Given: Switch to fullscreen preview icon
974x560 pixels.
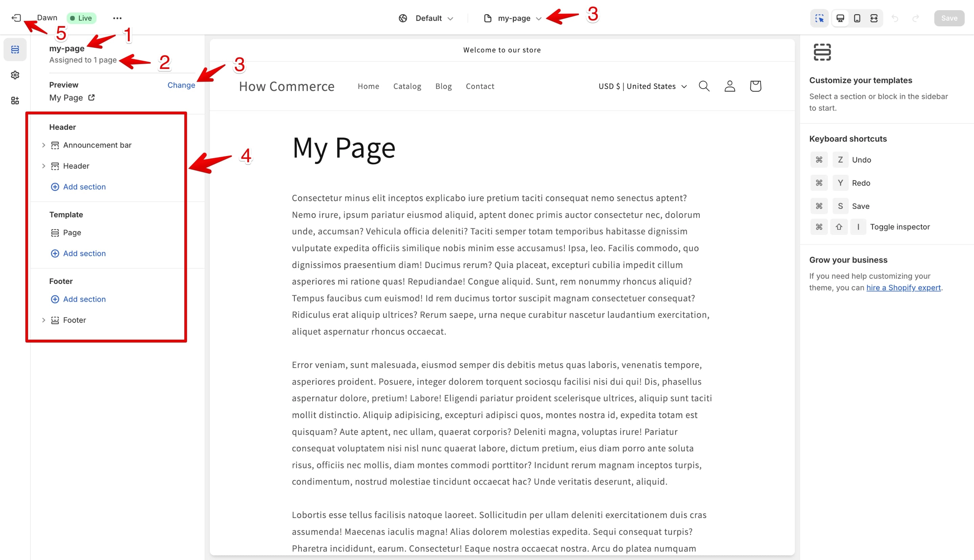Looking at the screenshot, I should tap(874, 18).
